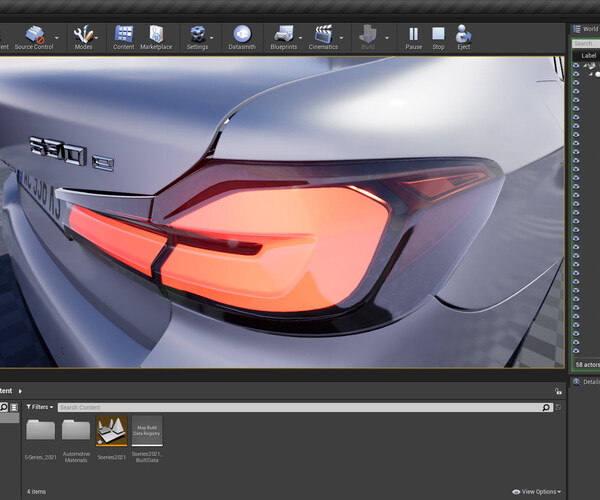Viewport: 600px width, 500px height.
Task: Click the game viewport showing the tail light
Action: 282,212
